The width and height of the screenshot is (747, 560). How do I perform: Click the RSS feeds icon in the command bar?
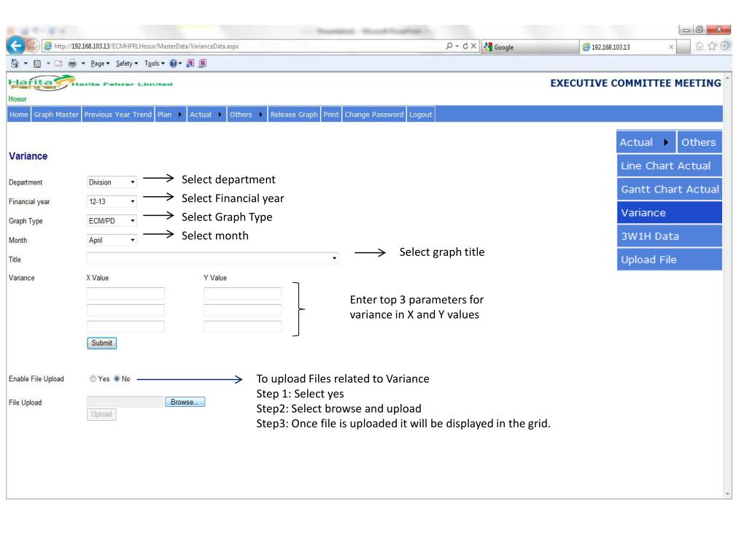pos(37,63)
